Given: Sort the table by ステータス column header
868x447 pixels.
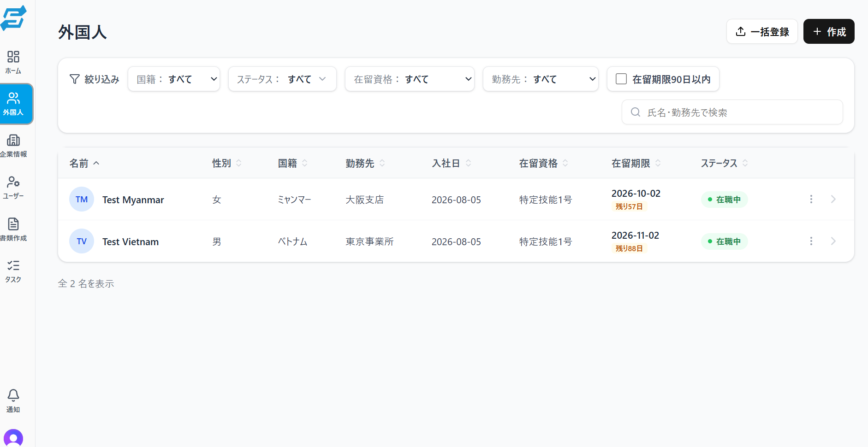Looking at the screenshot, I should click(725, 163).
